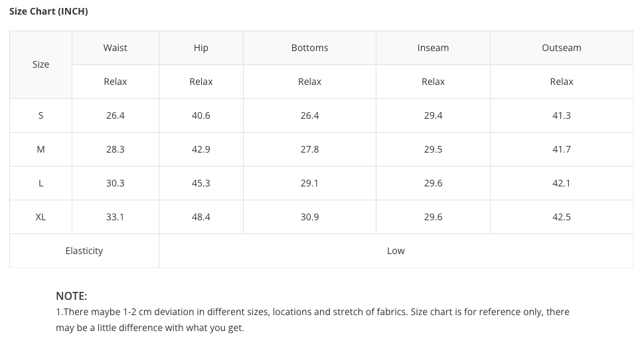Select the Bottoms column header

pyautogui.click(x=309, y=48)
